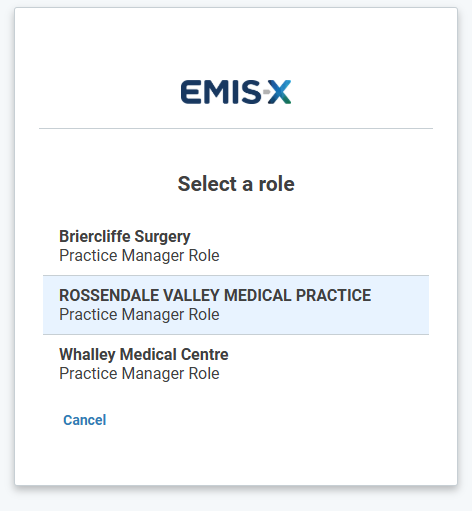Click Practice Manager Role under Whalley Medical Centre
This screenshot has height=511, width=472.
tap(139, 374)
